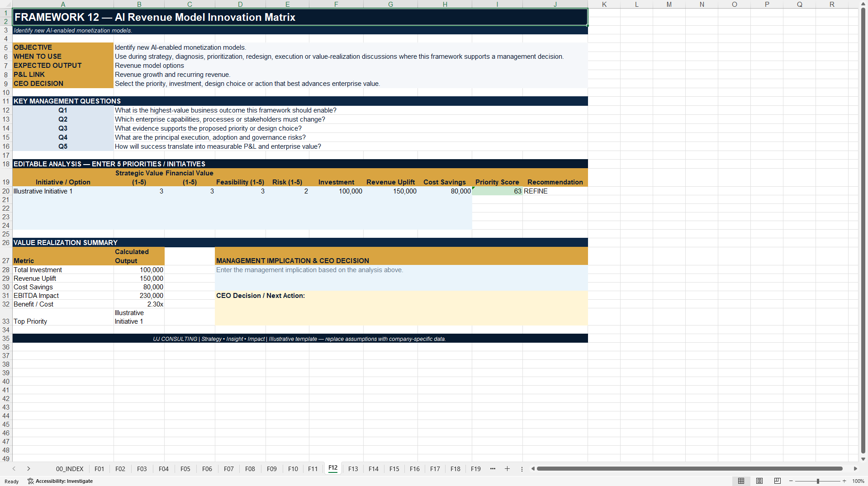This screenshot has height=486, width=868.
Task: Select the Risk value 2 cell
Action: point(287,191)
